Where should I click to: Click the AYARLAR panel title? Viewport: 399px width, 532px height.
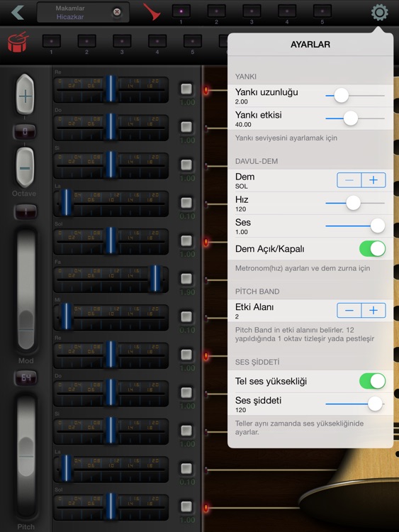point(310,45)
